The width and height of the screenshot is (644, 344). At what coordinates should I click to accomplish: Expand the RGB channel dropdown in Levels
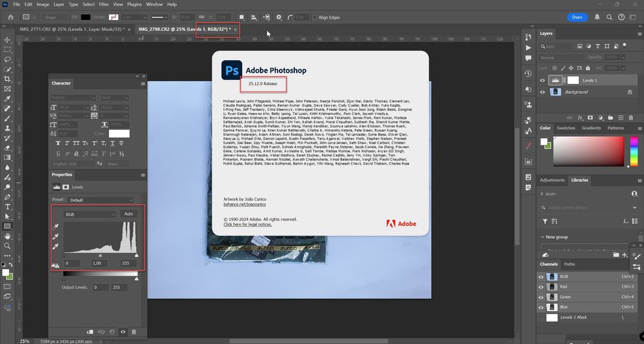89,214
